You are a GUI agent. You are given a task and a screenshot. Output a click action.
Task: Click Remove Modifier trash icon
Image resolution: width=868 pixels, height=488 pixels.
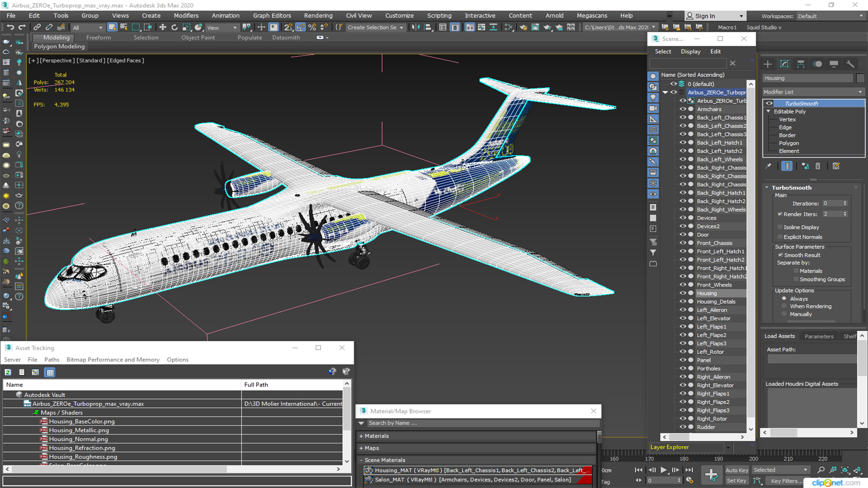click(818, 166)
